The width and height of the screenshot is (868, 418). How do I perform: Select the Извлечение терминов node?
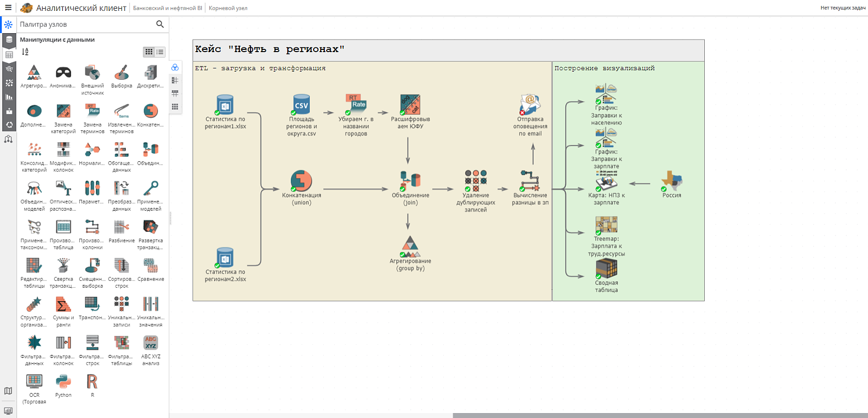pyautogui.click(x=122, y=111)
